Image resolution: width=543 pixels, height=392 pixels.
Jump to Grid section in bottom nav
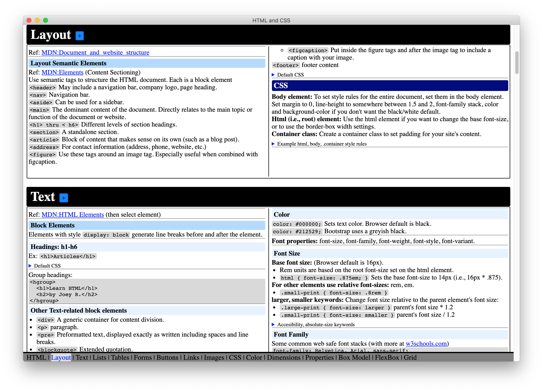(x=410, y=357)
